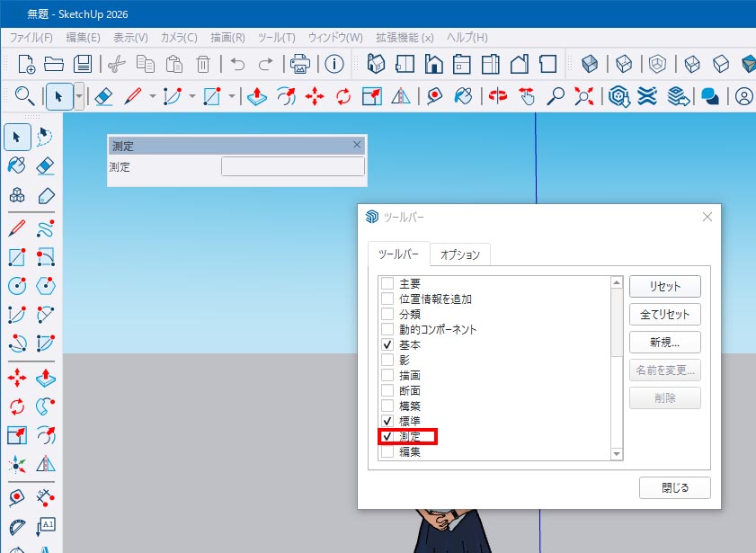
Task: Click the 全てリセット button
Action: [x=664, y=315]
